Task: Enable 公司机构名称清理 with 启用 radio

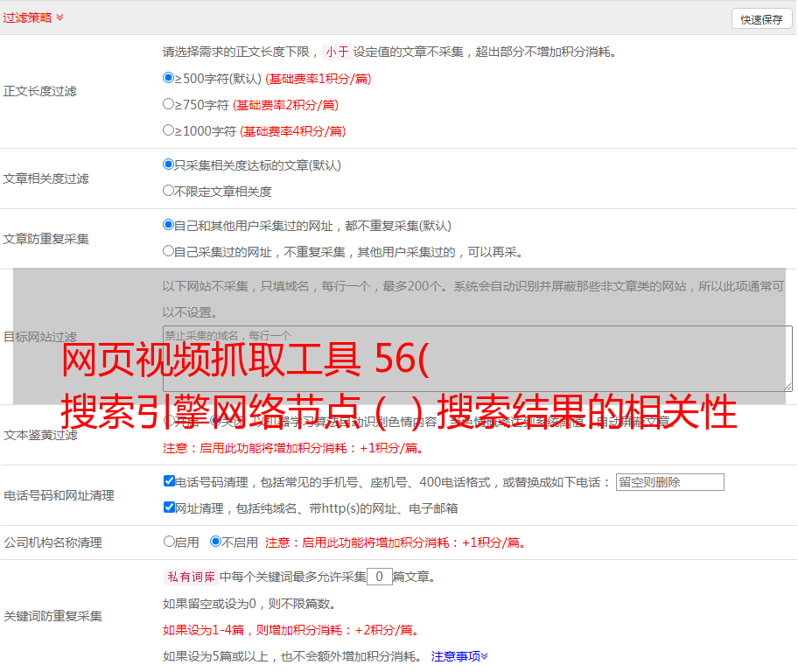Action: pos(170,542)
